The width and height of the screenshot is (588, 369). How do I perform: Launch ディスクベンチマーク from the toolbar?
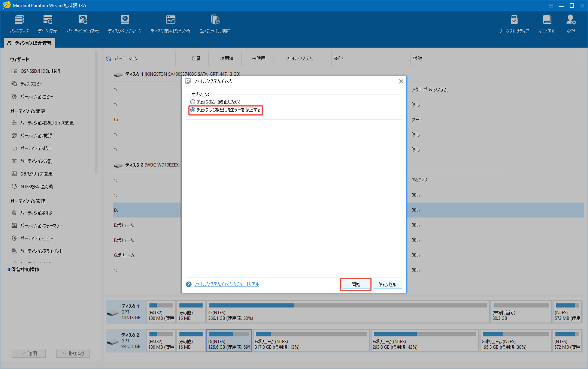tap(125, 24)
